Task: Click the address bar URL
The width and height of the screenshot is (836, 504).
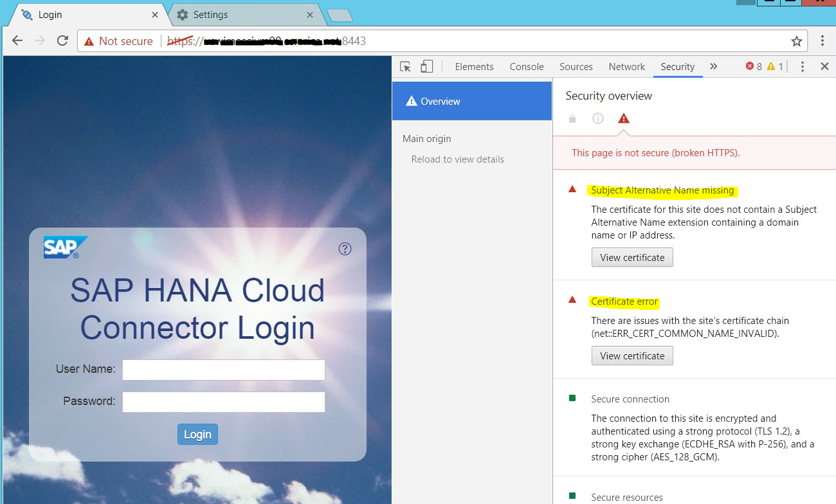Action: tap(267, 41)
